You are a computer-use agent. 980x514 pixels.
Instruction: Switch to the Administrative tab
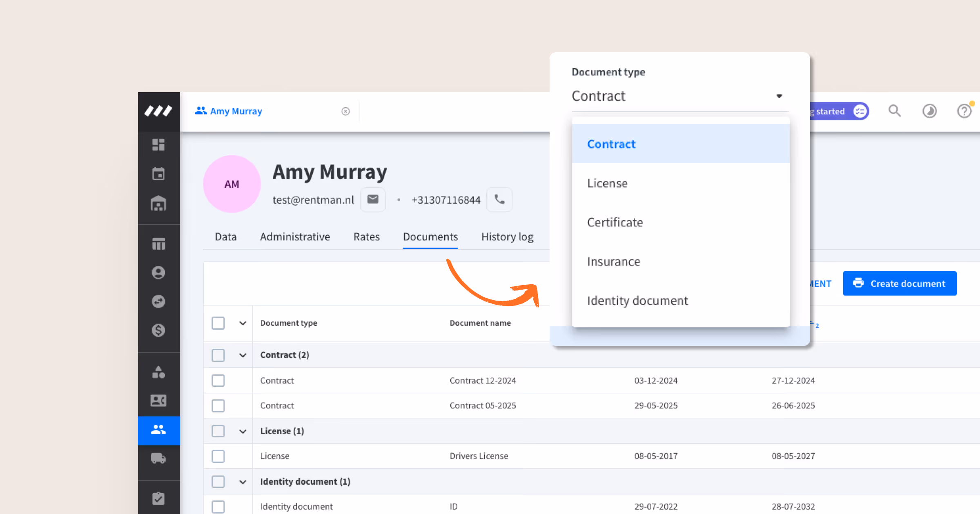pyautogui.click(x=295, y=237)
